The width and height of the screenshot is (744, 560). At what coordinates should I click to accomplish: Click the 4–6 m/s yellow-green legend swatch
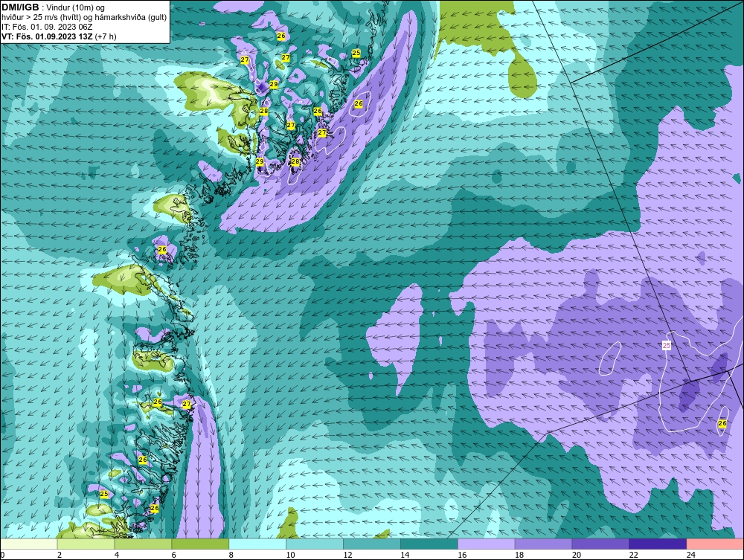tap(143, 544)
